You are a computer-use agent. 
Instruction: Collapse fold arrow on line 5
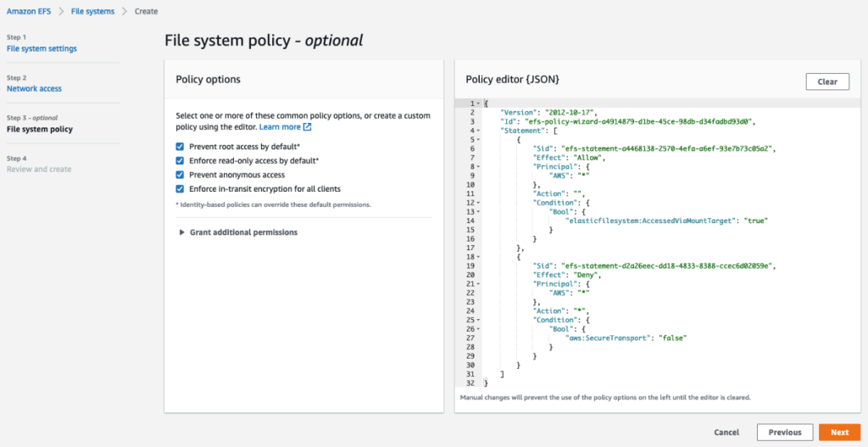click(x=478, y=140)
